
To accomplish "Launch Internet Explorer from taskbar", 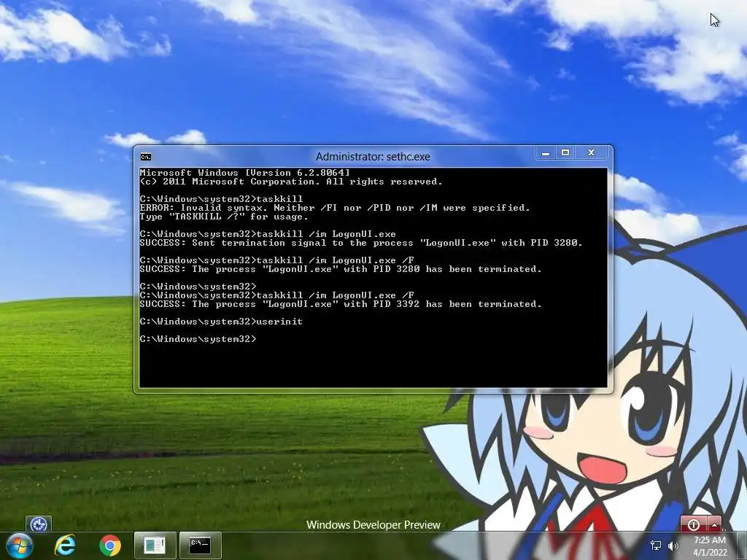I will [65, 545].
